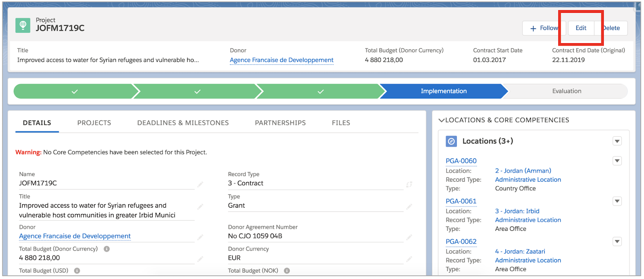644x279 pixels.
Task: Click Administrative Location link under PGA-0060
Action: (x=528, y=179)
